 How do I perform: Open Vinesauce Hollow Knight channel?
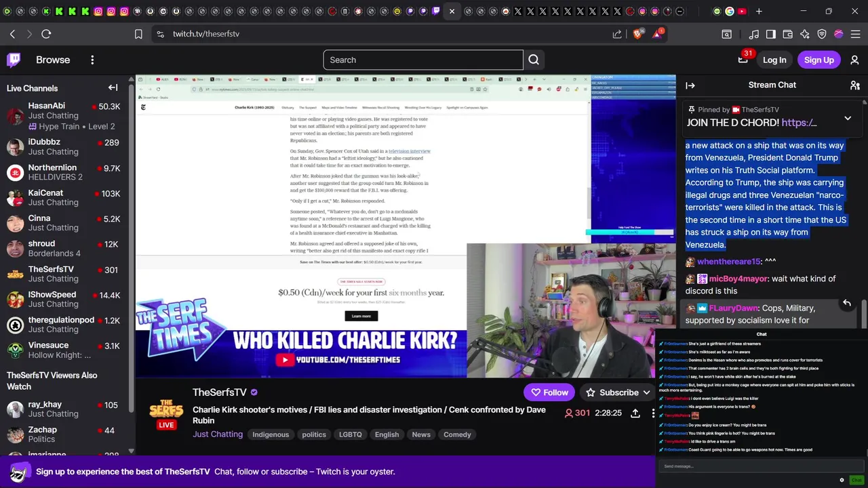tap(64, 350)
